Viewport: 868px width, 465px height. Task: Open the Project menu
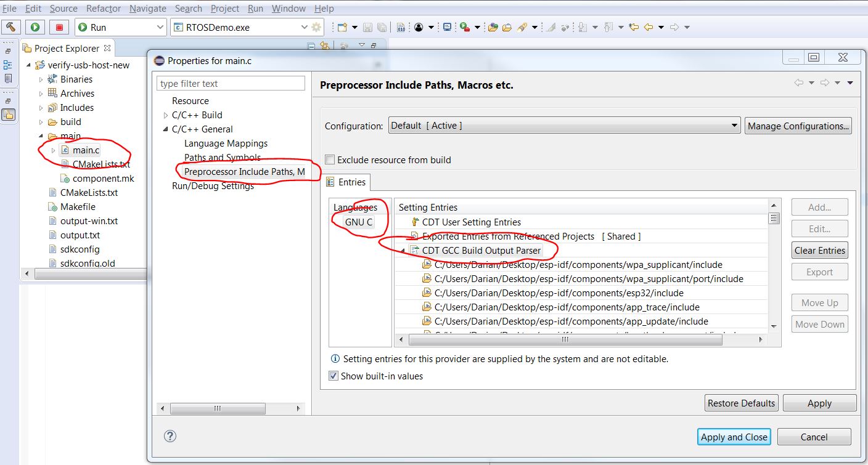pos(225,9)
